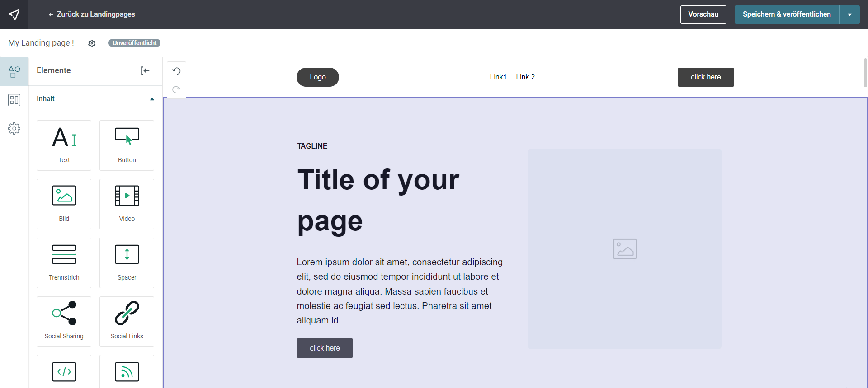Open page settings gear next to title

(x=92, y=43)
